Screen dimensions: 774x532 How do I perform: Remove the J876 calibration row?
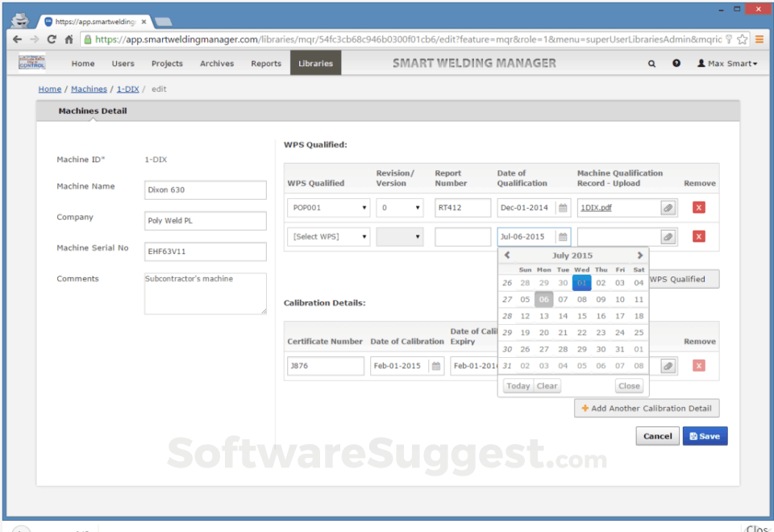coord(698,366)
